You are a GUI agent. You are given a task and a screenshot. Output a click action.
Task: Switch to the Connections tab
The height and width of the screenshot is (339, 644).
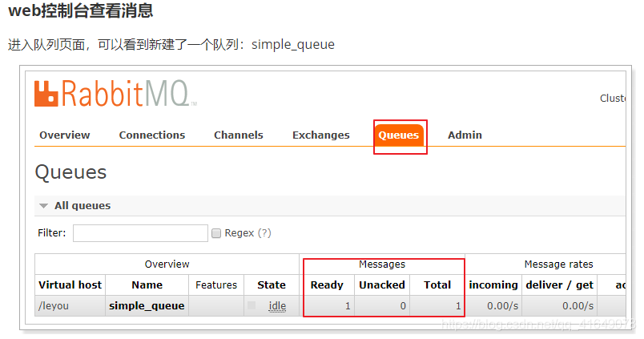(x=152, y=135)
